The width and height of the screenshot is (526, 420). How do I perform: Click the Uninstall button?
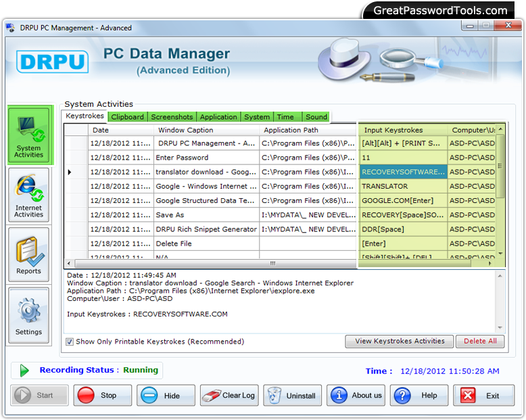coord(293,395)
